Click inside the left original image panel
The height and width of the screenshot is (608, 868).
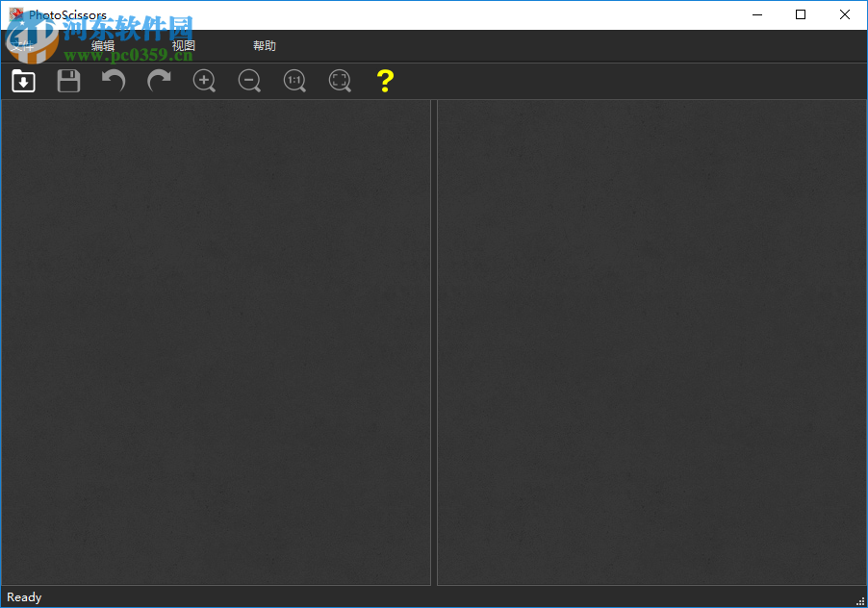tap(217, 343)
